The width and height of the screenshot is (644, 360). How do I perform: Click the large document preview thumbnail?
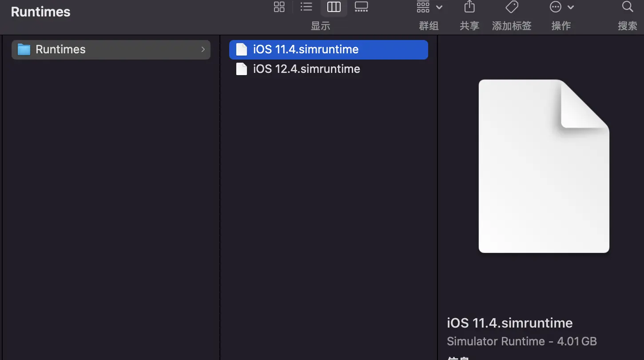click(544, 166)
